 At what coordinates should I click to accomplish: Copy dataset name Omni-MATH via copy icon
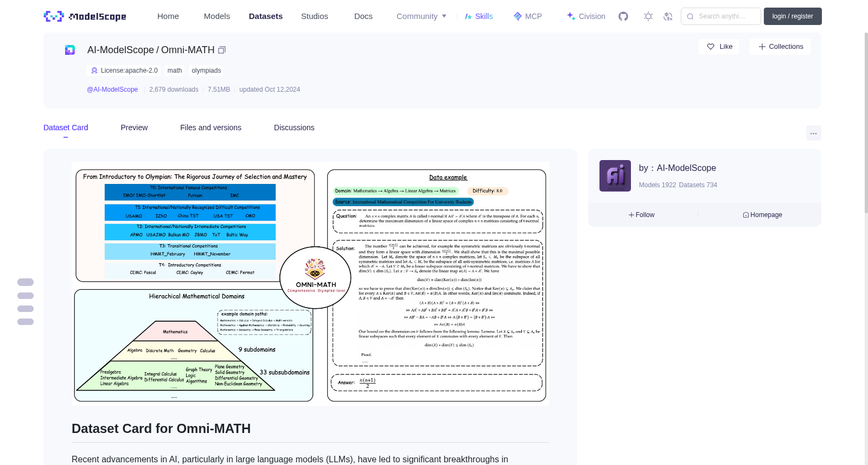click(x=222, y=50)
